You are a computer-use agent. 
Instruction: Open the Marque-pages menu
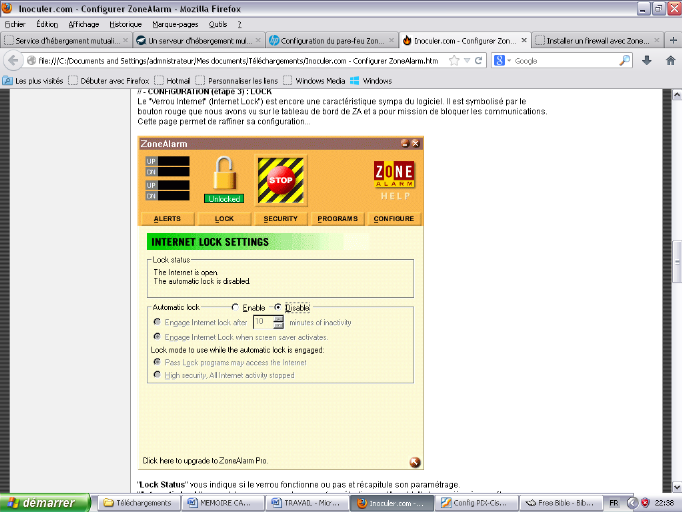175,24
